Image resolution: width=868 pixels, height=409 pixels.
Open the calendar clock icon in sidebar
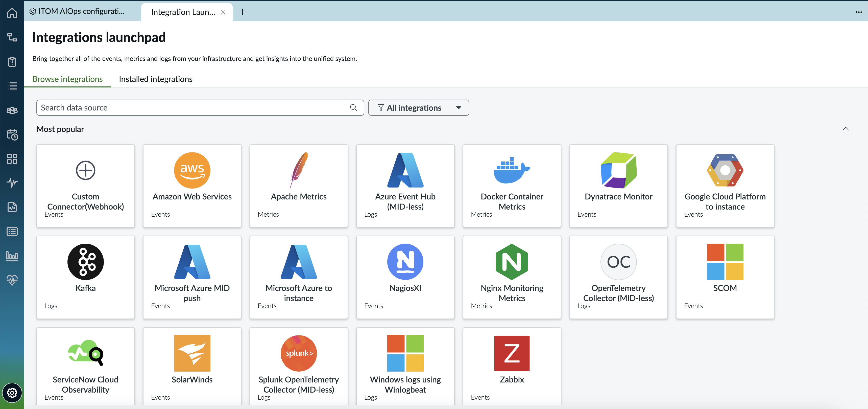tap(12, 134)
